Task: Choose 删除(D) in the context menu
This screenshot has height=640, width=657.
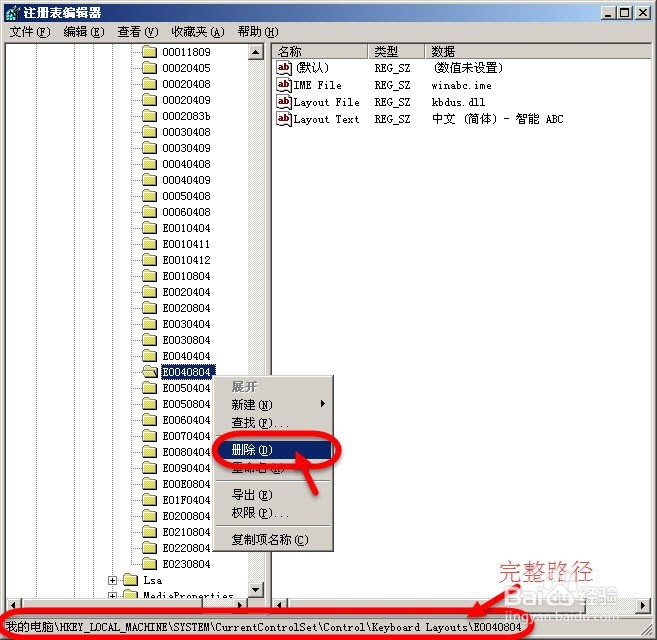Action: coord(274,450)
